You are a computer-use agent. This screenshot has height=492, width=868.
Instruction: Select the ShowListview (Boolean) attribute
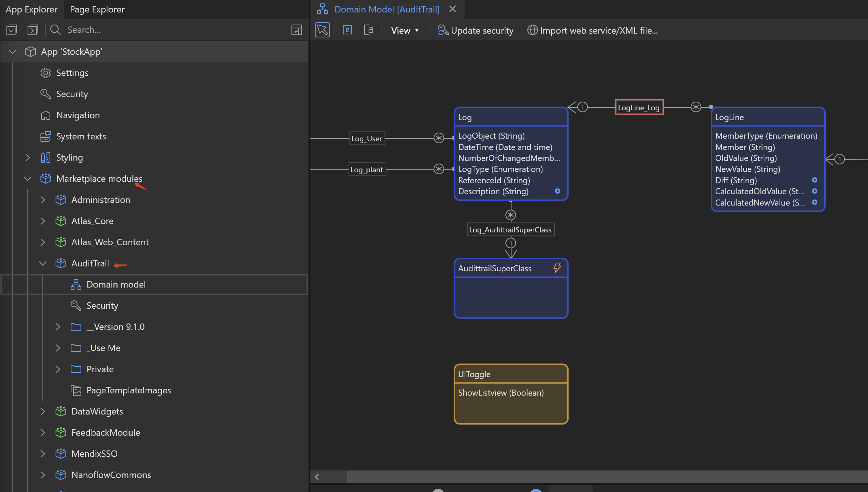pyautogui.click(x=501, y=393)
